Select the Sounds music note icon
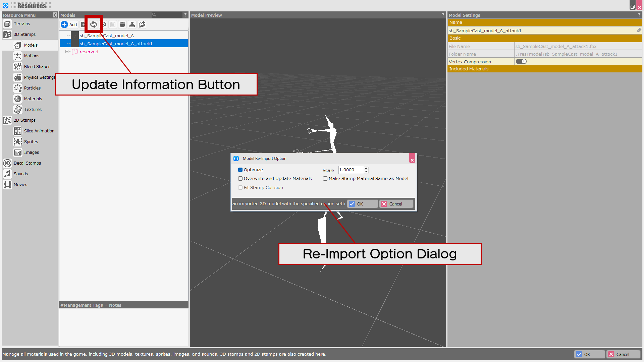The image size is (644, 362). click(x=7, y=174)
